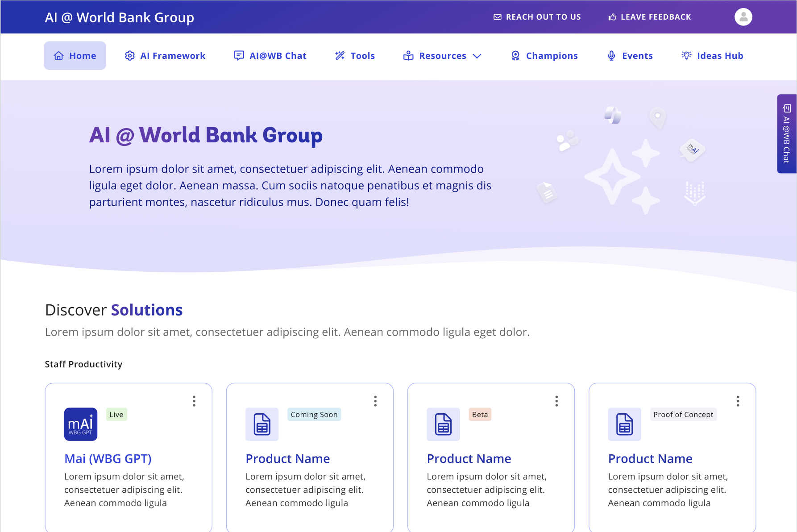Open Product Name on Proof of Concept card
This screenshot has height=532, width=797.
point(650,459)
